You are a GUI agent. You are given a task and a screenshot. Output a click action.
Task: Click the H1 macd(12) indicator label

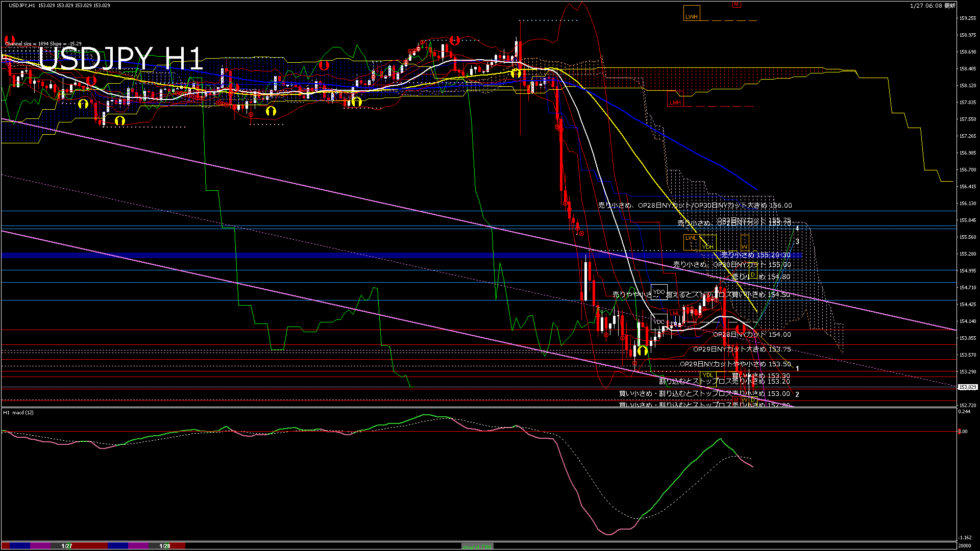click(18, 412)
